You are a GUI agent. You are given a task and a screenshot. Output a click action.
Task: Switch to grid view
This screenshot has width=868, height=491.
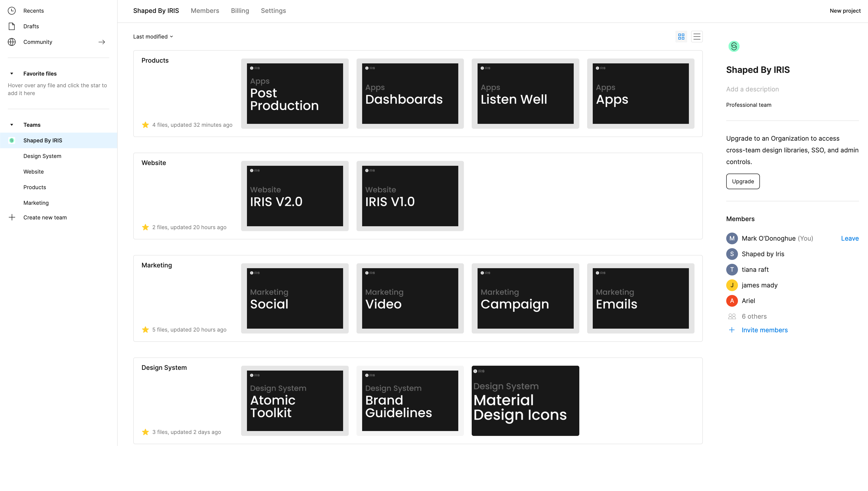[681, 36]
